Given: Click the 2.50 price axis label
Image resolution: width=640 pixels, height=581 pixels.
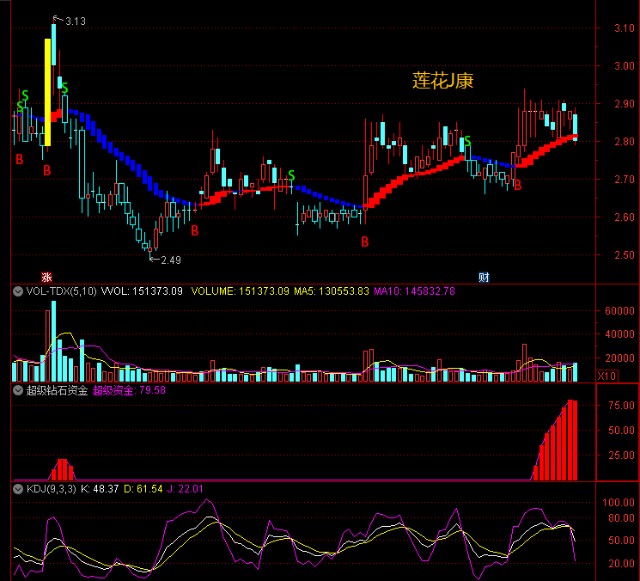Looking at the screenshot, I should [x=624, y=255].
